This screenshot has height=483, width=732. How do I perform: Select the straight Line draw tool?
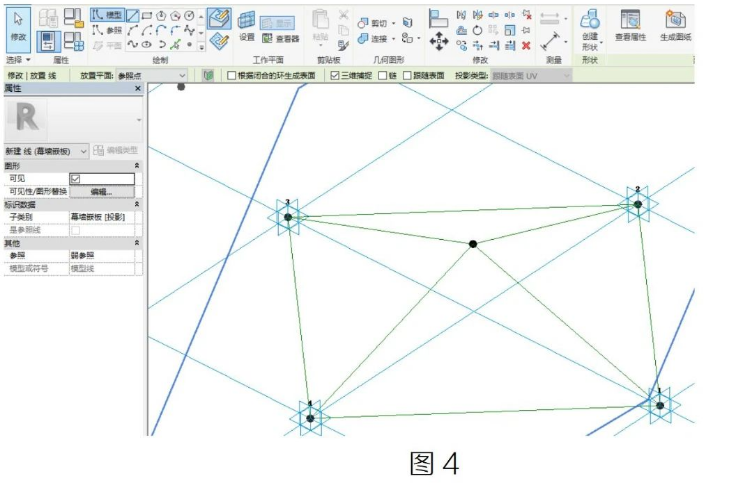tap(133, 16)
